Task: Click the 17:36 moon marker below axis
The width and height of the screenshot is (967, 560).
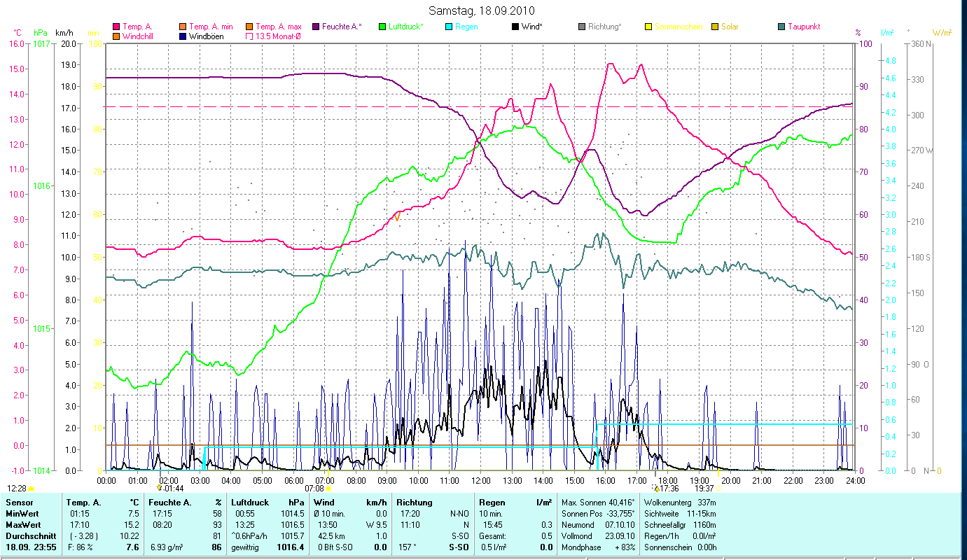Action: coord(667,488)
